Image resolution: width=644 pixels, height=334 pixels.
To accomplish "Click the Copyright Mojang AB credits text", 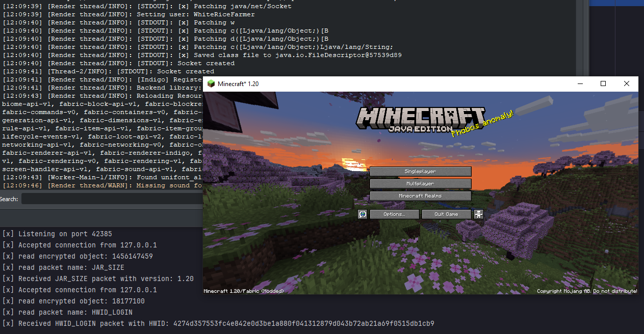I will point(587,291).
